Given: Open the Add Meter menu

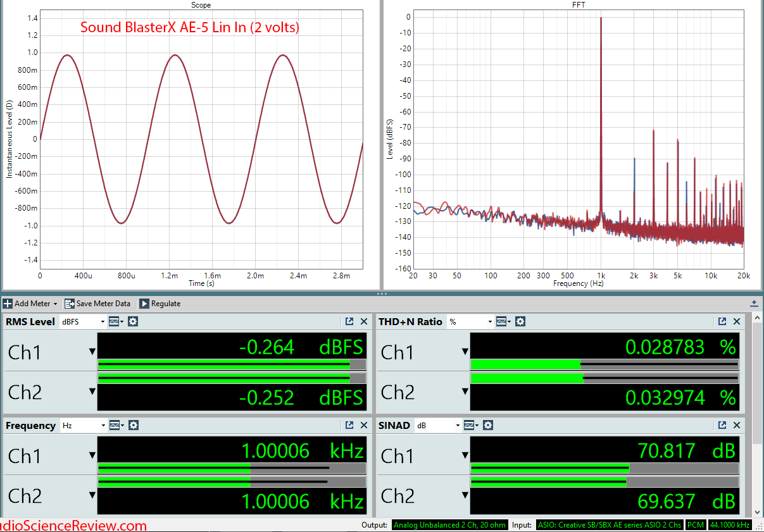Looking at the screenshot, I should tap(30, 304).
